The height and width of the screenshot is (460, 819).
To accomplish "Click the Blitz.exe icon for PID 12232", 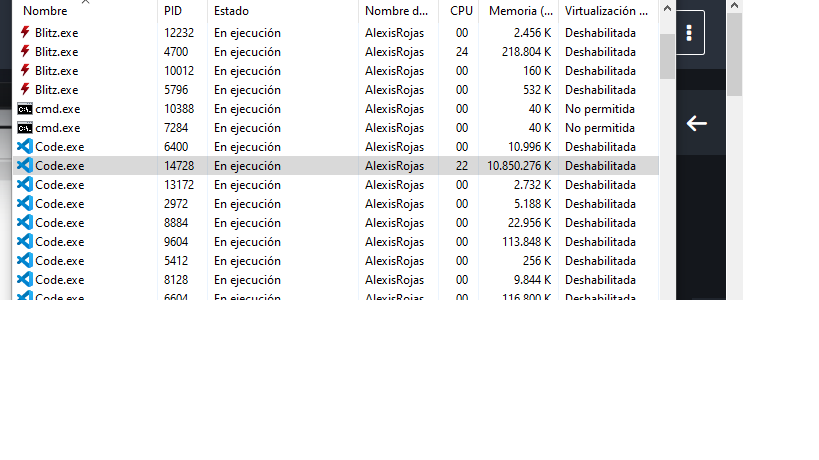I will 25,32.
